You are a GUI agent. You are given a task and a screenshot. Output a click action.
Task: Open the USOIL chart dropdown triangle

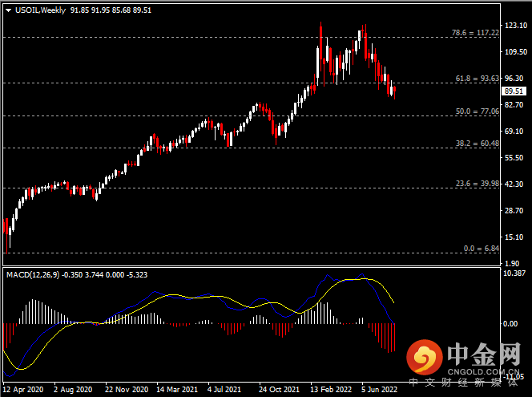[x=9, y=10]
